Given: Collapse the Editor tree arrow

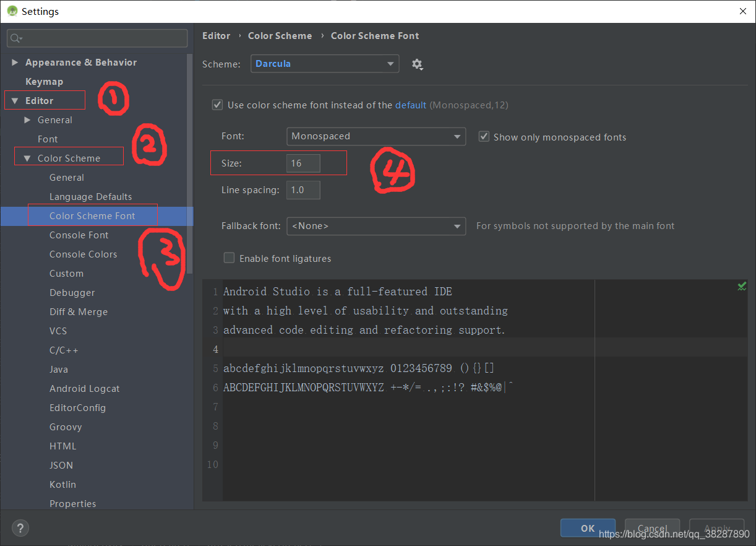Looking at the screenshot, I should click(x=15, y=101).
